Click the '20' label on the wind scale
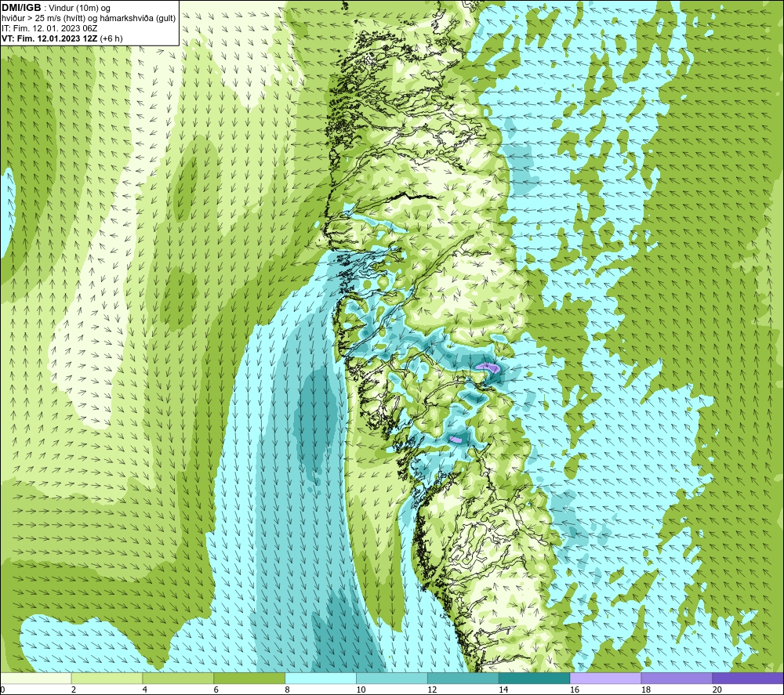 (x=717, y=690)
